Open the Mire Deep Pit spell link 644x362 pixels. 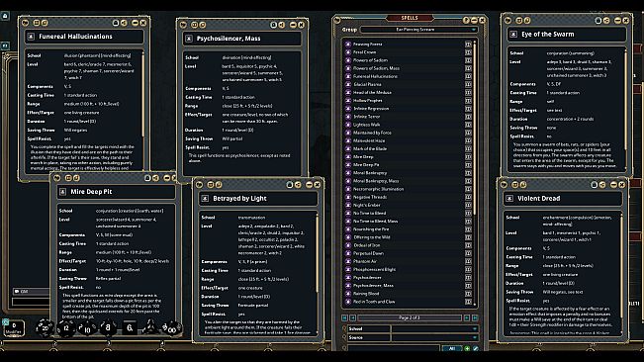348,165
